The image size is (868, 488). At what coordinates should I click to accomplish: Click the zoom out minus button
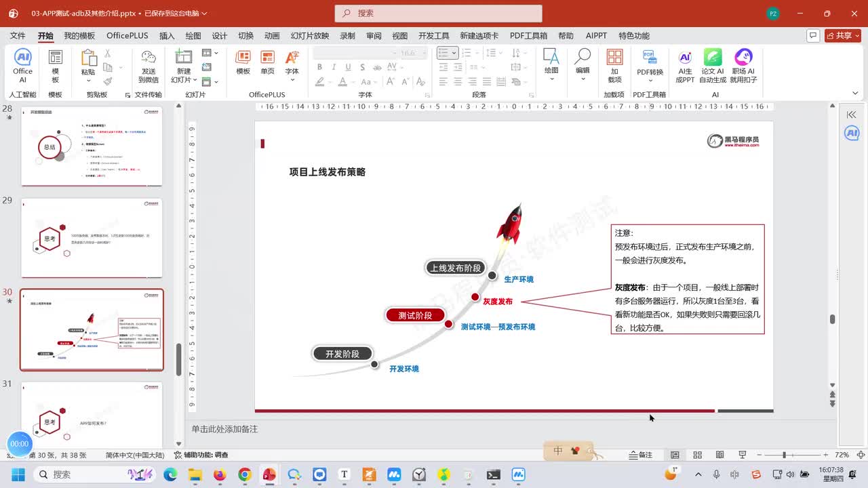[759, 455]
